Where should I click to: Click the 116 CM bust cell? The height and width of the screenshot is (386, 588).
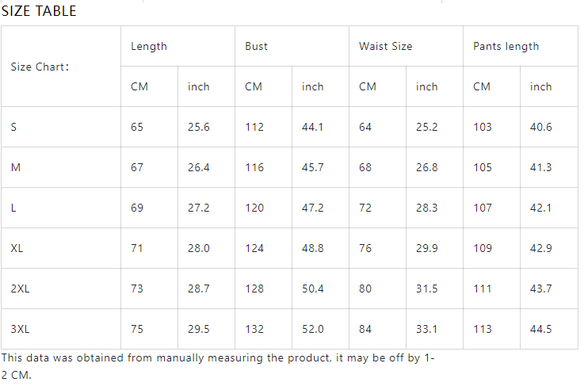[x=254, y=167]
